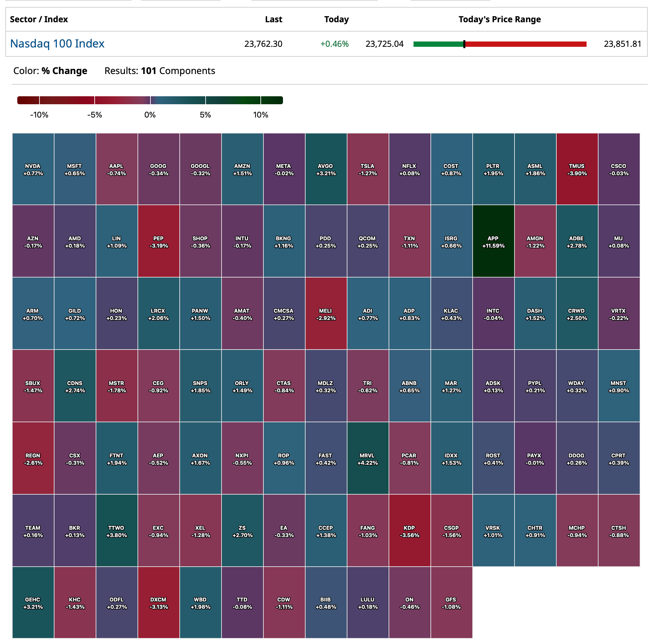Open the TMUS -3.90% tile
The width and height of the screenshot is (651, 644).
pos(577,169)
